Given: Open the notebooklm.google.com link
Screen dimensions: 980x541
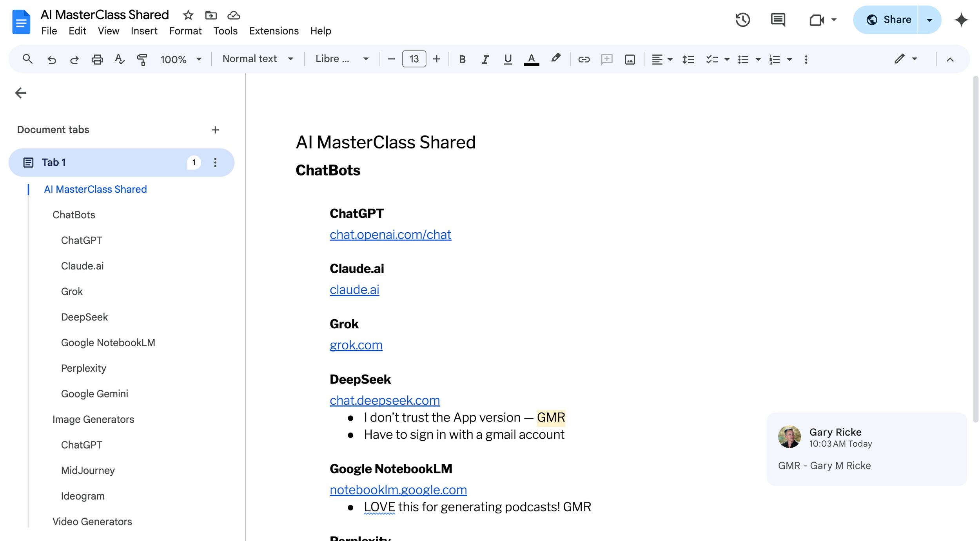Looking at the screenshot, I should point(398,489).
